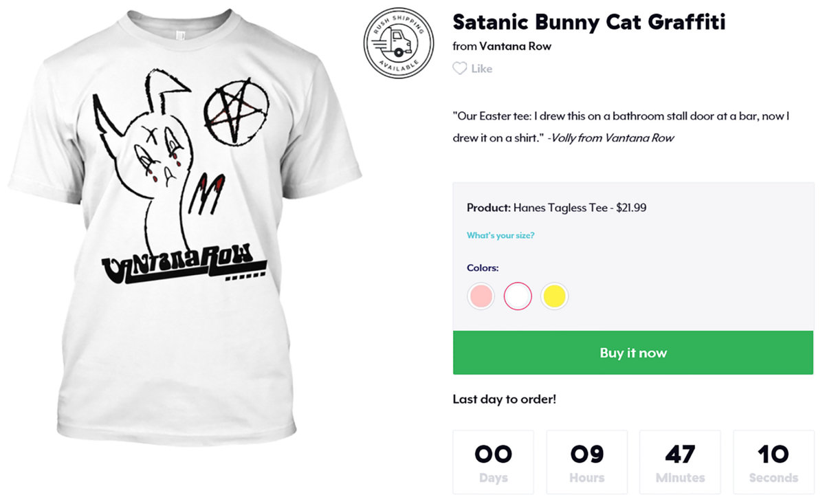The image size is (825, 504).
Task: Click the Days countdown box
Action: click(493, 461)
